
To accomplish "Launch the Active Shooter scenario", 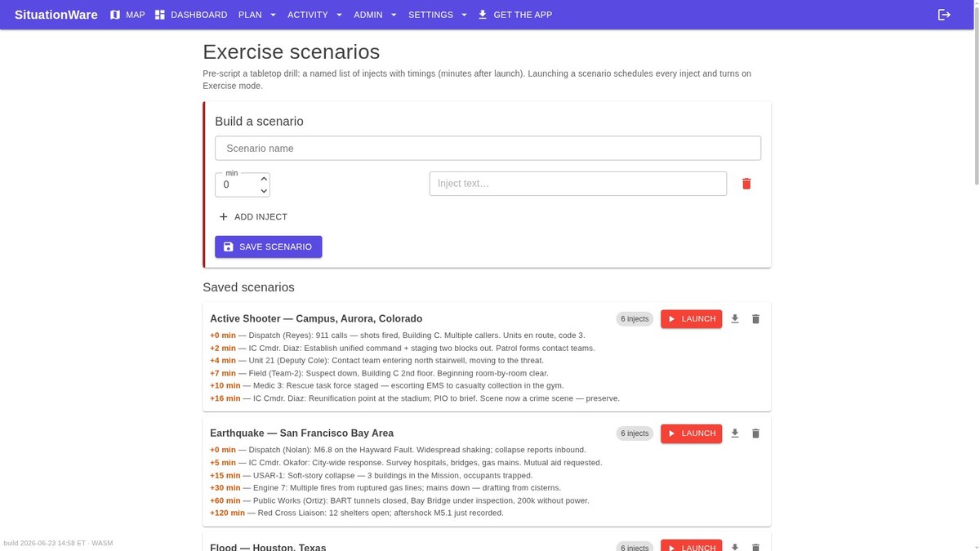I will coord(691,319).
